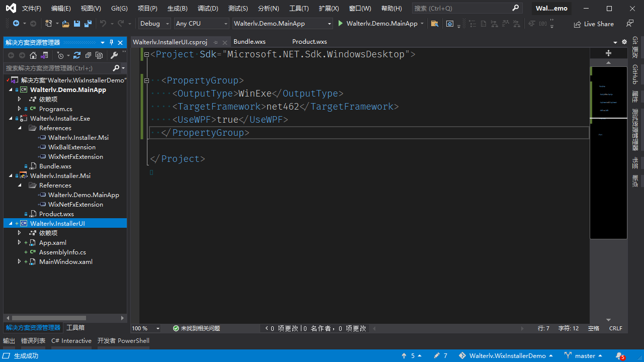Open the 扩展(X) menu
644x362 pixels.
329,9
